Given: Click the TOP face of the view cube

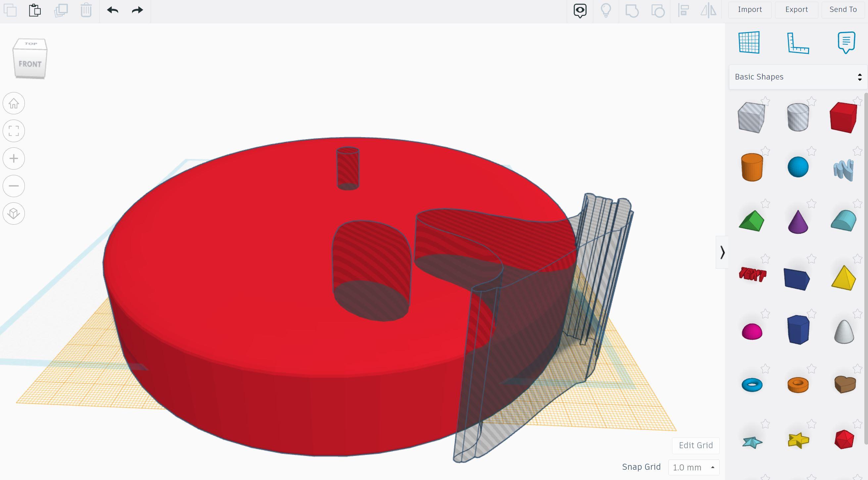Looking at the screenshot, I should [x=31, y=43].
